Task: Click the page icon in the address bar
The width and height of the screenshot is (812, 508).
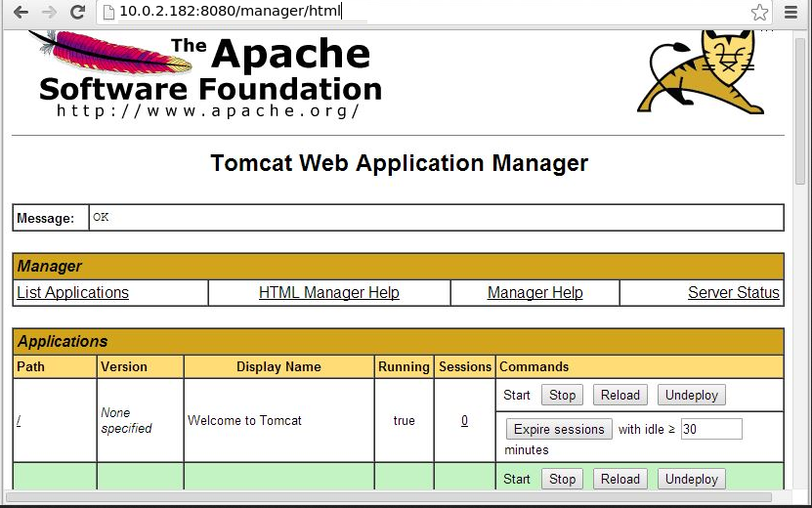Action: 108,12
